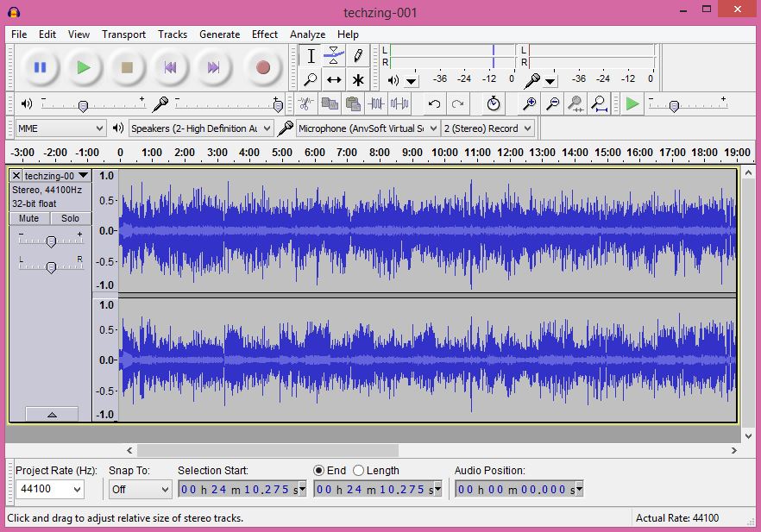Open the techzing-00 track name menu
Viewport: 761px width, 532px height.
coord(56,176)
